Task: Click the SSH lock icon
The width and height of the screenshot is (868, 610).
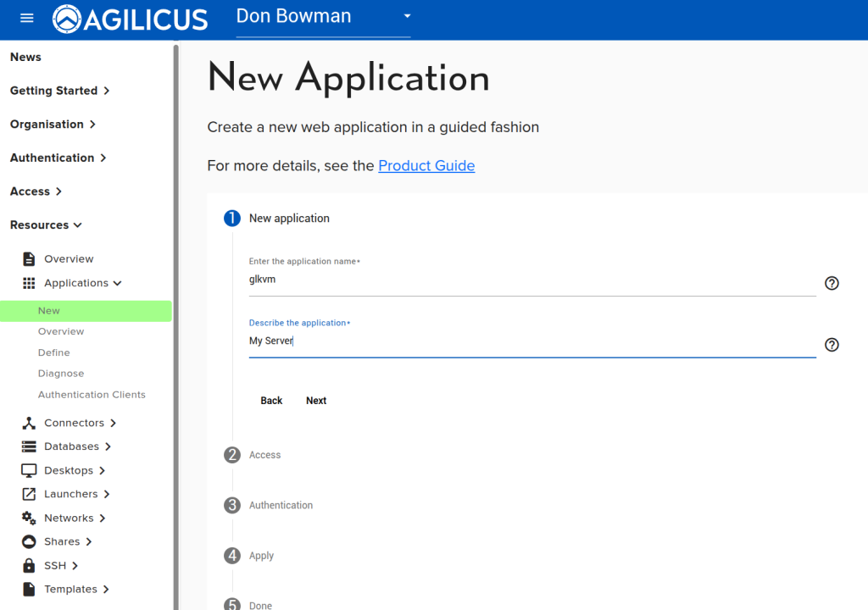Action: pyautogui.click(x=29, y=565)
